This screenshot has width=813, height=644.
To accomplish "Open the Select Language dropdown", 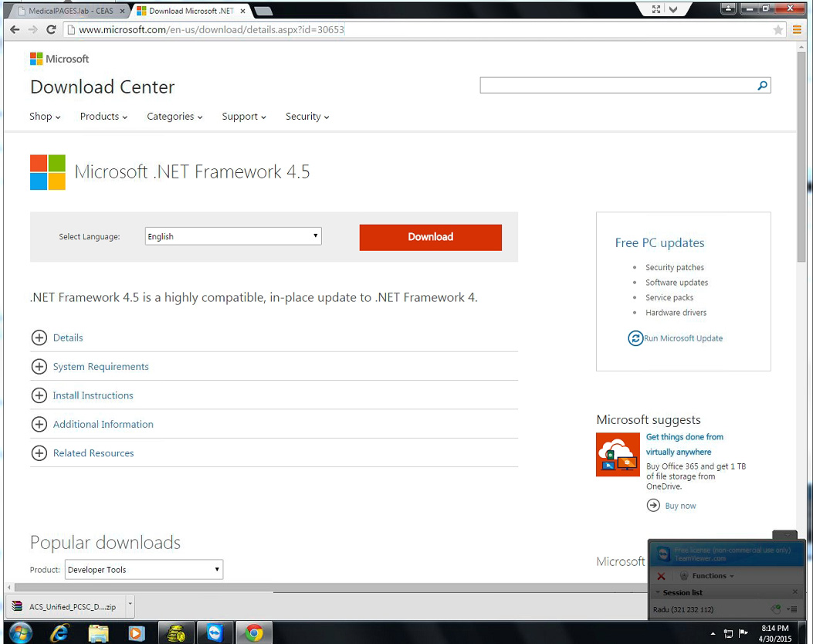I will click(x=233, y=236).
